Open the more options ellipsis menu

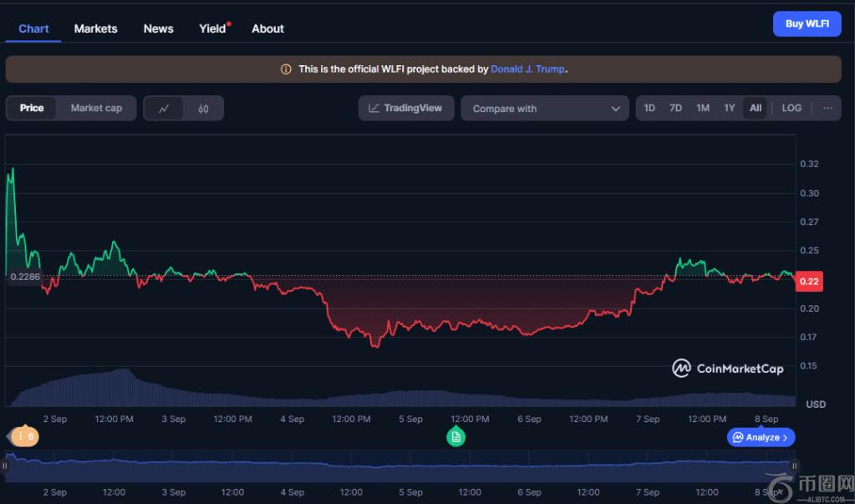click(827, 108)
